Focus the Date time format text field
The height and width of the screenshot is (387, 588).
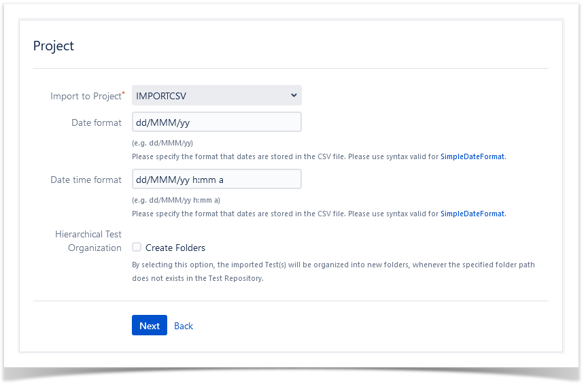pyautogui.click(x=216, y=179)
